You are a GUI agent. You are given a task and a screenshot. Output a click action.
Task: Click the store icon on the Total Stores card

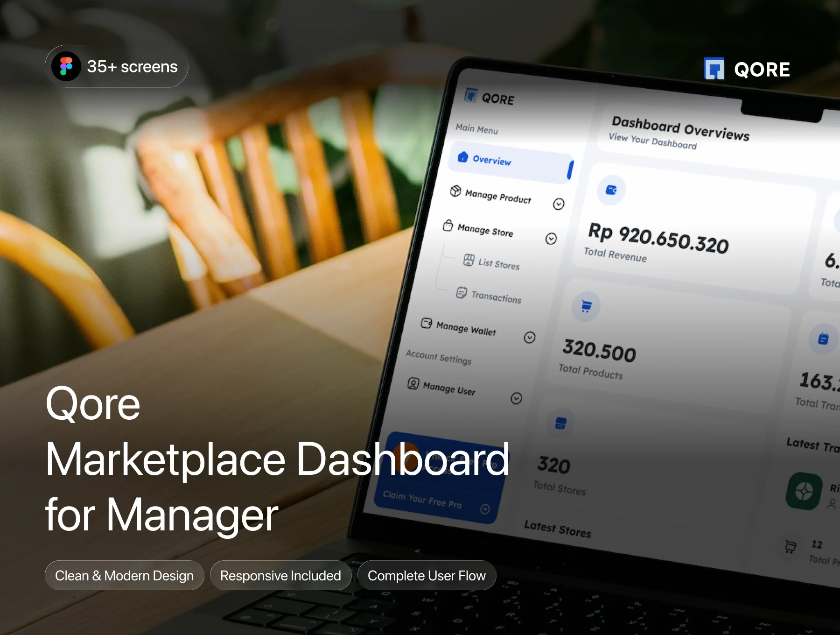560,423
